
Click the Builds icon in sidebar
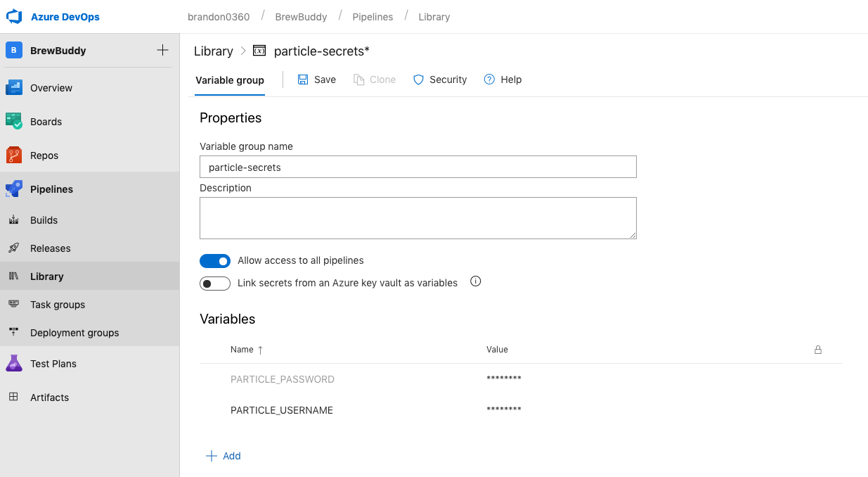tap(13, 220)
